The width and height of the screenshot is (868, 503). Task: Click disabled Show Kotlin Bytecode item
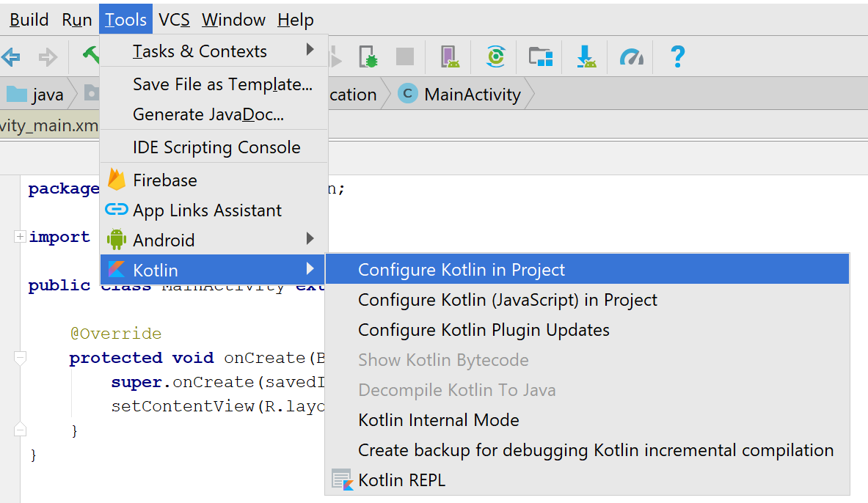point(587,360)
